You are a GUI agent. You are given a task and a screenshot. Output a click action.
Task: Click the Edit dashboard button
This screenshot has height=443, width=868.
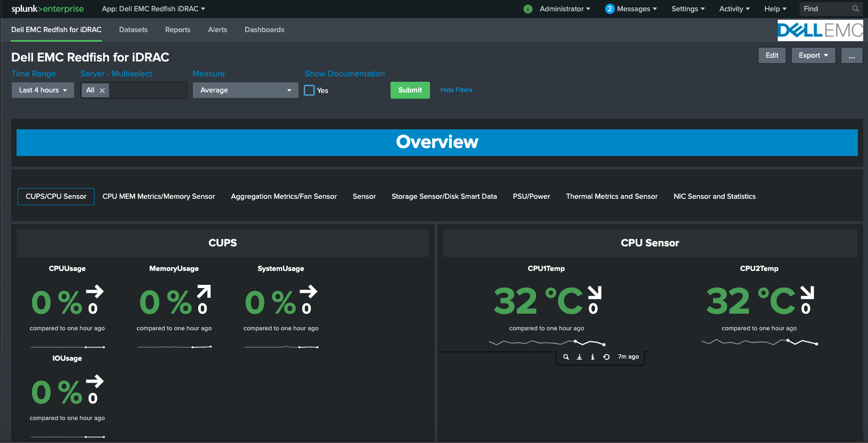coord(772,56)
